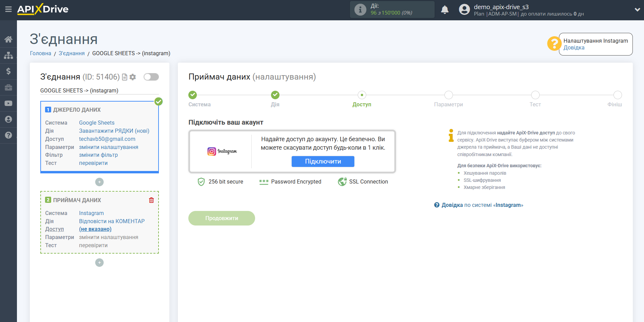This screenshot has width=644, height=322.
Task: Click перевірити in data source block
Action: click(94, 163)
